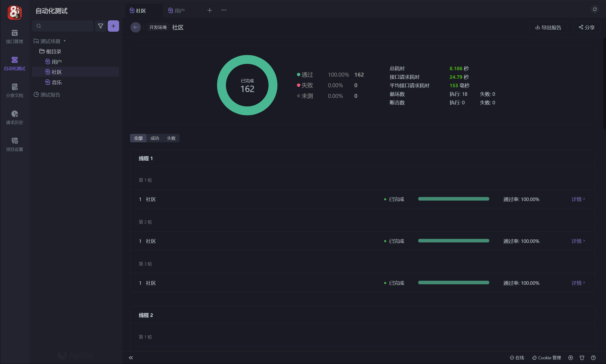
Task: Click the filter funnel icon
Action: click(100, 26)
